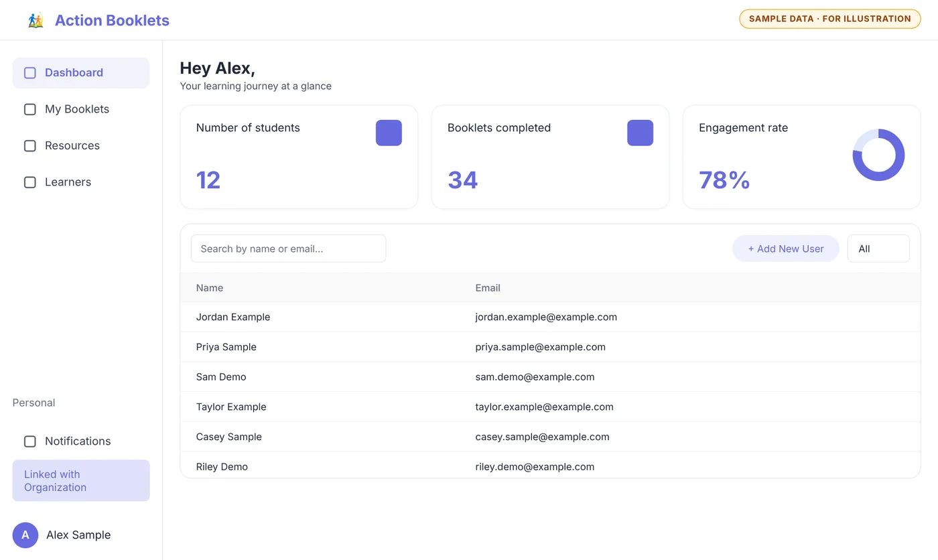Image resolution: width=938 pixels, height=560 pixels.
Task: Select the Jordan Example name cell
Action: click(x=233, y=318)
